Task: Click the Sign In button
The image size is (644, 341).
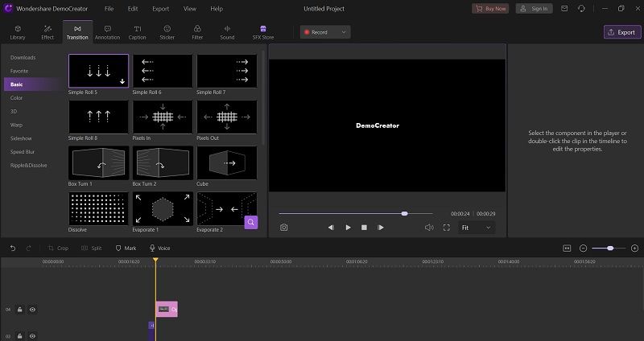Action: (534, 9)
